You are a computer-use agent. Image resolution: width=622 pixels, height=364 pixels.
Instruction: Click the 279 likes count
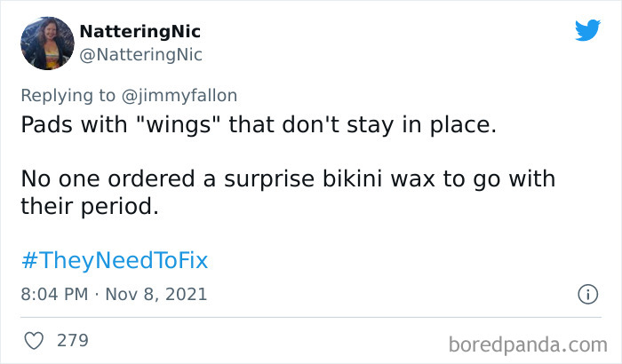tap(72, 340)
